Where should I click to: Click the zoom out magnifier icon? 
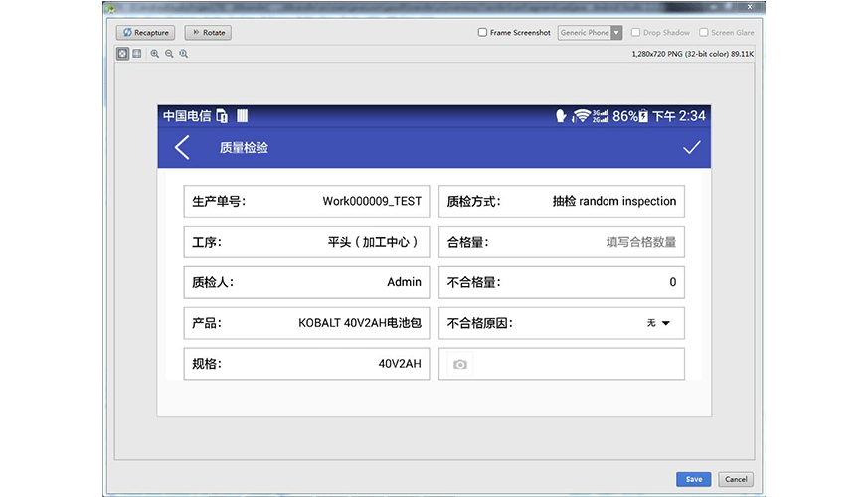[x=169, y=54]
